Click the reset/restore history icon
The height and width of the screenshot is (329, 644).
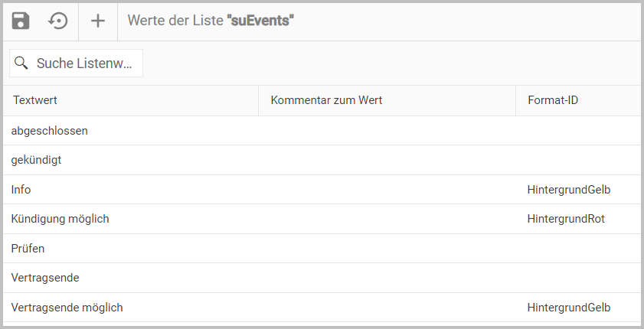(58, 21)
